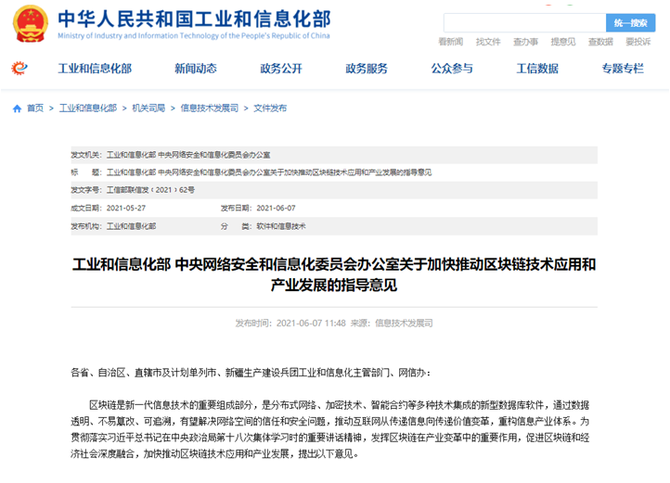Viewport: 670px width, 483px height.
Task: Click the home icon in breadcrumb
Action: [17, 107]
